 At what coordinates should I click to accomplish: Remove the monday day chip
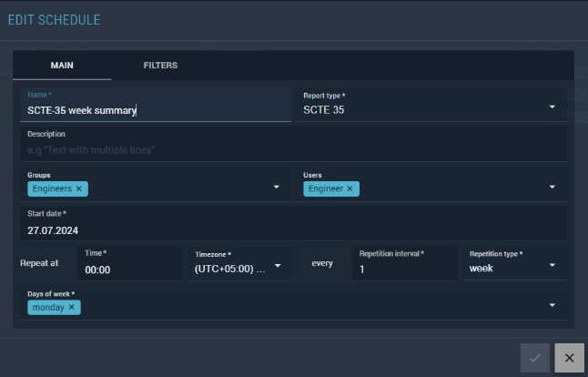coord(72,308)
